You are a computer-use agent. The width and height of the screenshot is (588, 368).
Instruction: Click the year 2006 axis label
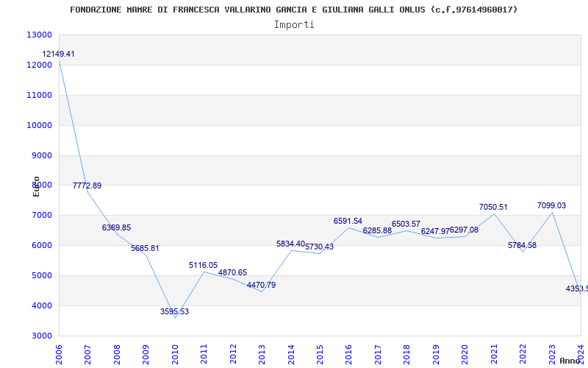60,355
